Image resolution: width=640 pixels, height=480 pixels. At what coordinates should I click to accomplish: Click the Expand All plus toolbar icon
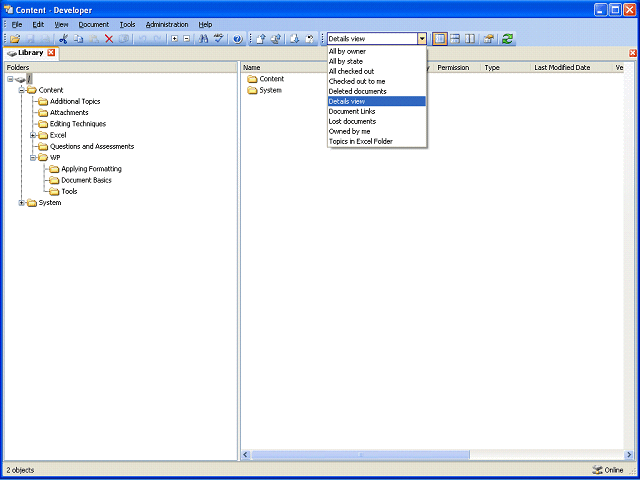[175, 39]
